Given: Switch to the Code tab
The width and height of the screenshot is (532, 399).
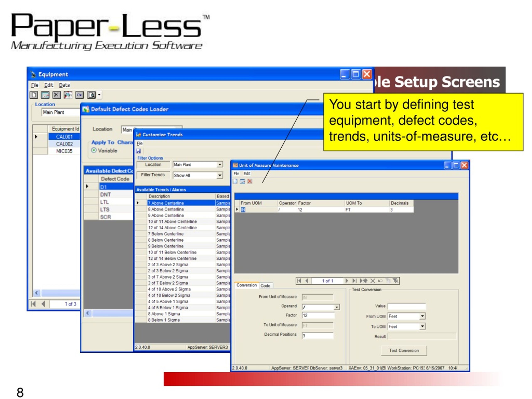Looking at the screenshot, I should pos(265,286).
